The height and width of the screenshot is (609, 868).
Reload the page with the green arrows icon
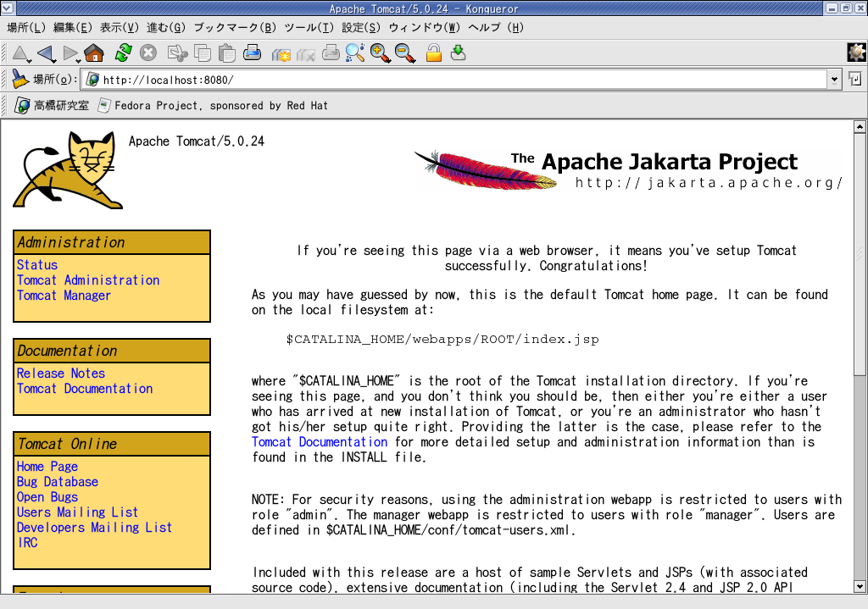click(x=123, y=53)
